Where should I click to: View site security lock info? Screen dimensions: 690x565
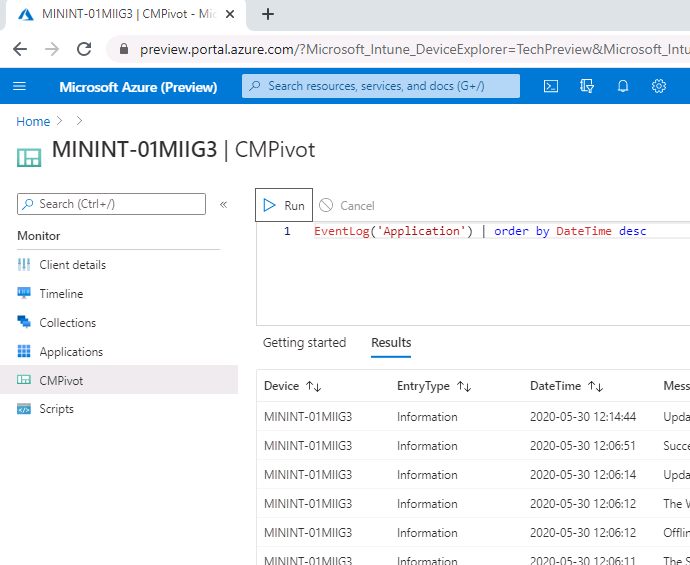tap(124, 48)
